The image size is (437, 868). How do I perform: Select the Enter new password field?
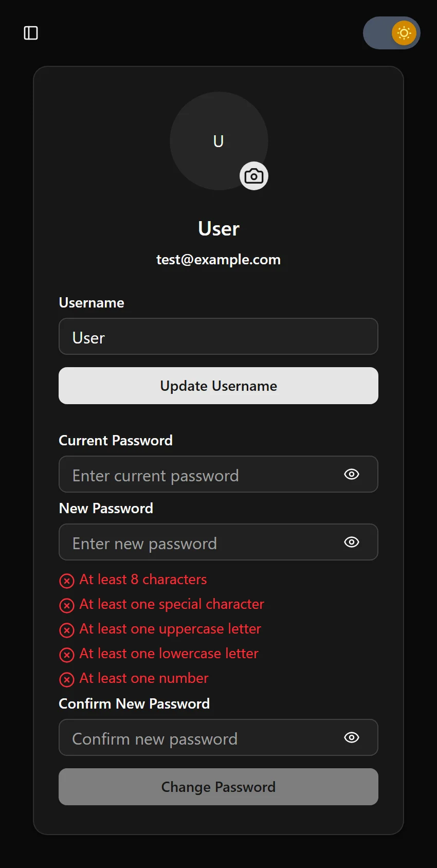tap(201, 542)
